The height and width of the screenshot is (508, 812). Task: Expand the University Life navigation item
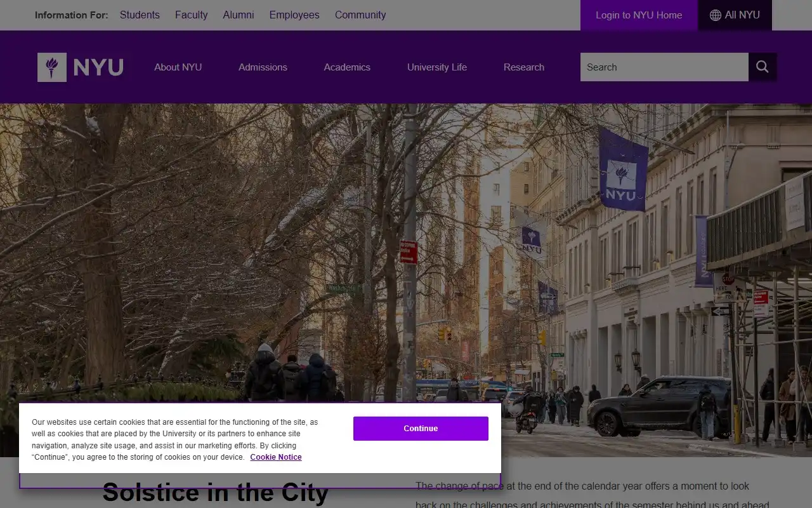point(436,67)
